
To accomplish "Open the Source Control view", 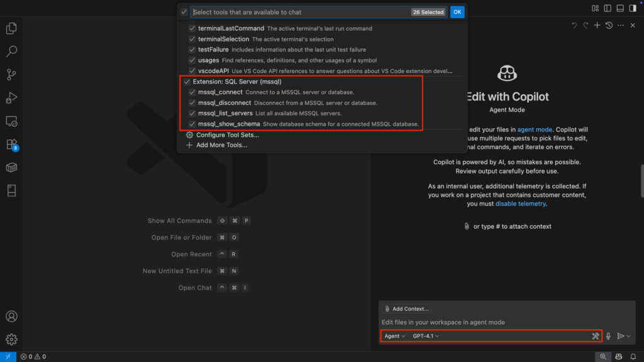I will pos(11,75).
